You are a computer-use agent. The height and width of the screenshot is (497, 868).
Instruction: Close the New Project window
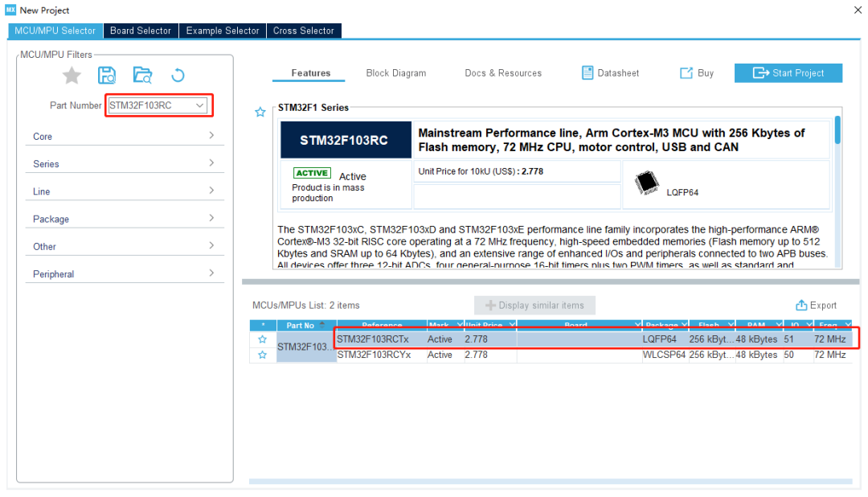(x=858, y=10)
